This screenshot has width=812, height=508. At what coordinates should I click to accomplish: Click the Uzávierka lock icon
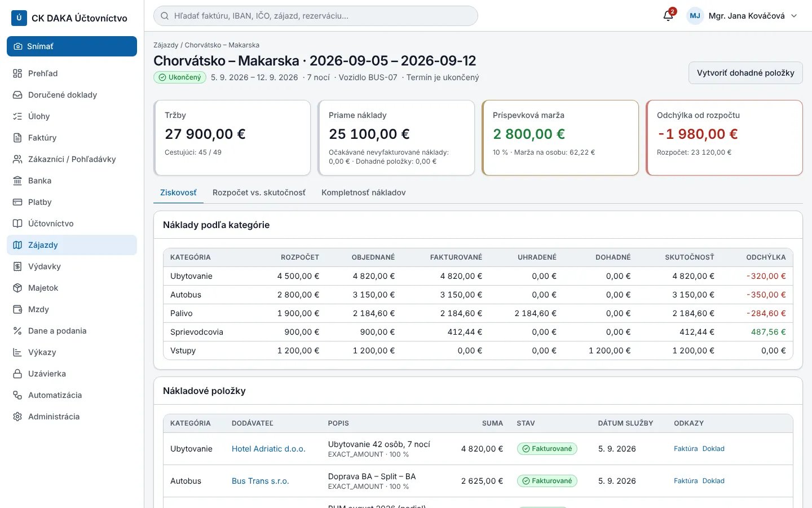pyautogui.click(x=17, y=374)
